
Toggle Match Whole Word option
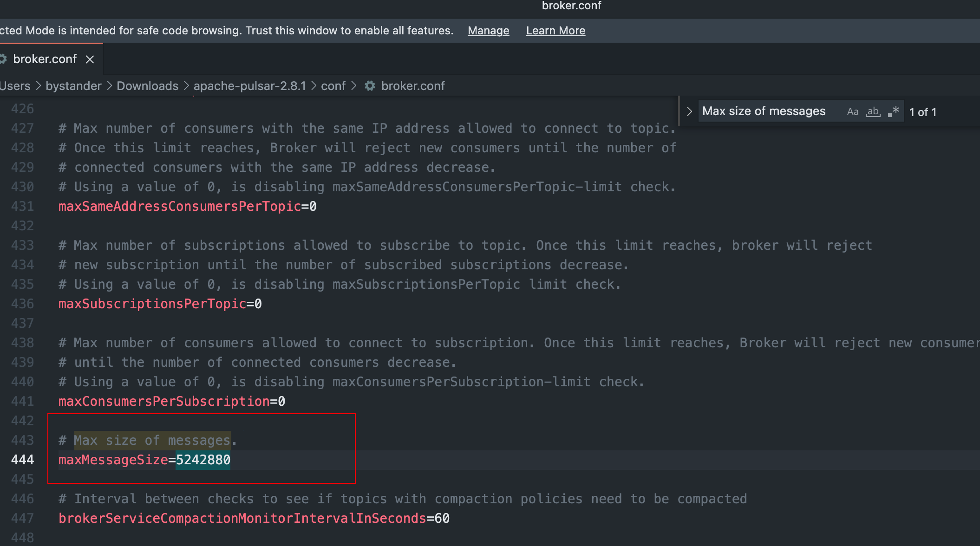tap(873, 111)
